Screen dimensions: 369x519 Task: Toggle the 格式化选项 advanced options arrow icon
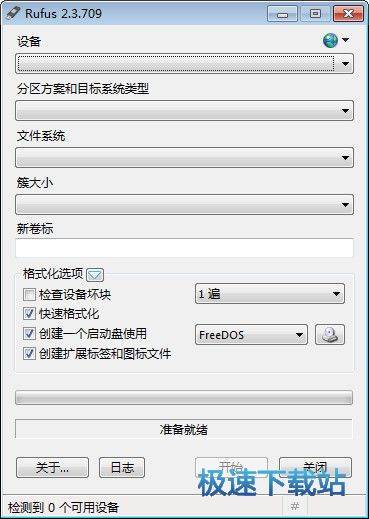95,275
